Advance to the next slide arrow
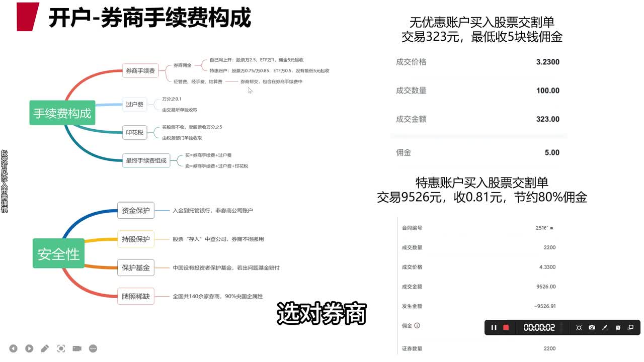 29,348
